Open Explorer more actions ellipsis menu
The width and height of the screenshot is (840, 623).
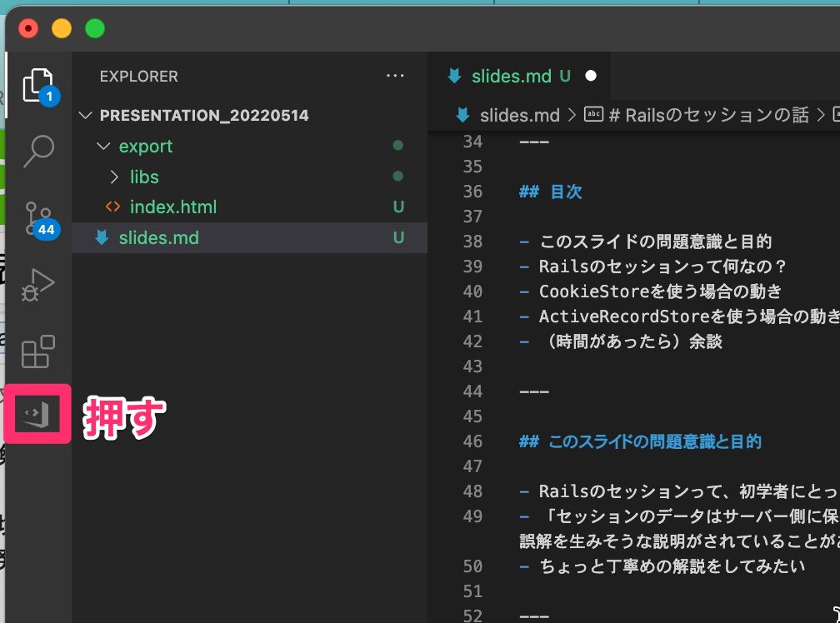click(x=395, y=76)
